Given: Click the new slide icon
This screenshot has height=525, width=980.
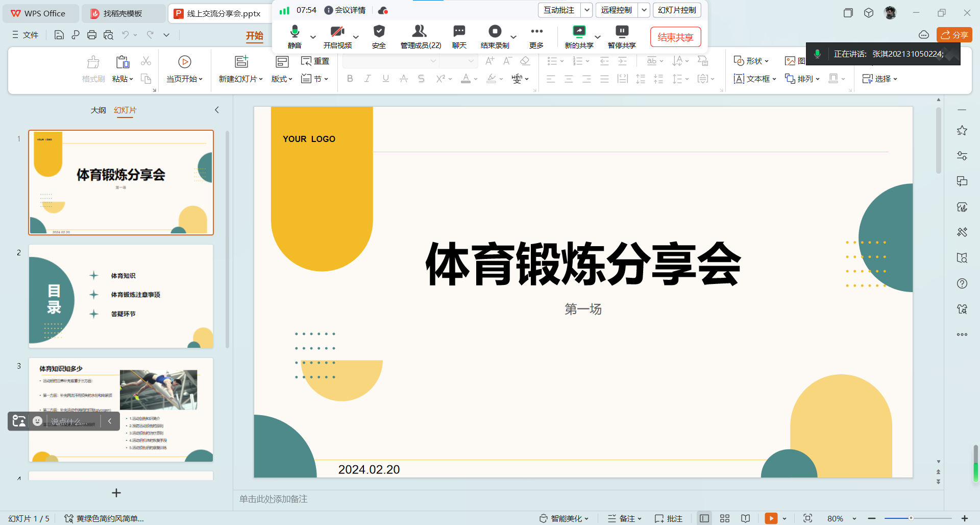Looking at the screenshot, I should click(x=241, y=62).
